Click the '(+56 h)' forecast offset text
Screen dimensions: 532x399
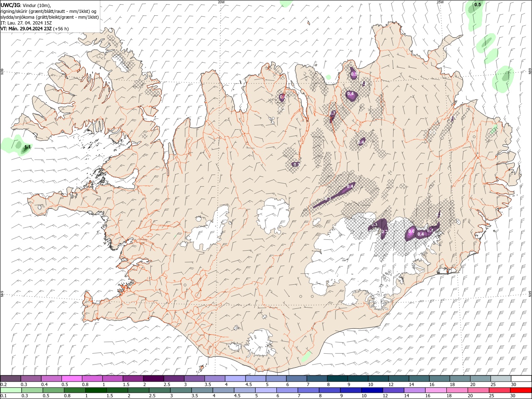61,29
